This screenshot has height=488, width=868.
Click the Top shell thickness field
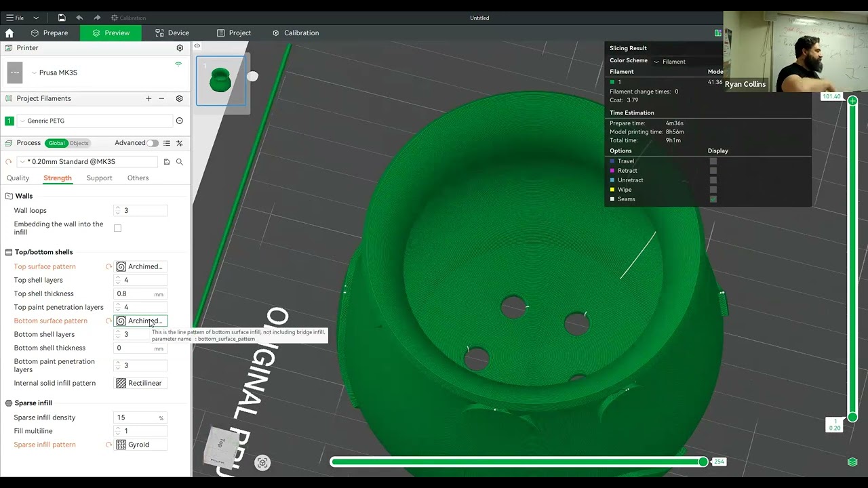point(140,293)
